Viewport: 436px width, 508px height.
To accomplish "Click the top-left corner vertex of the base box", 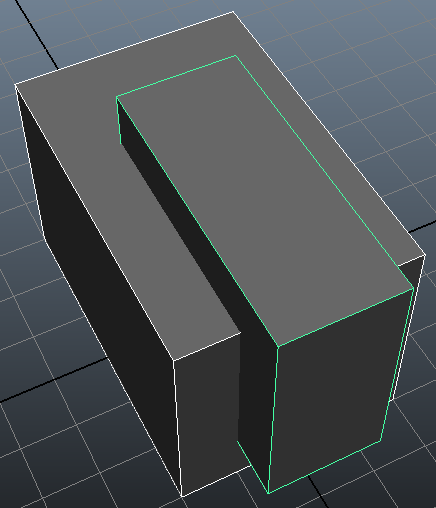I will point(15,85).
